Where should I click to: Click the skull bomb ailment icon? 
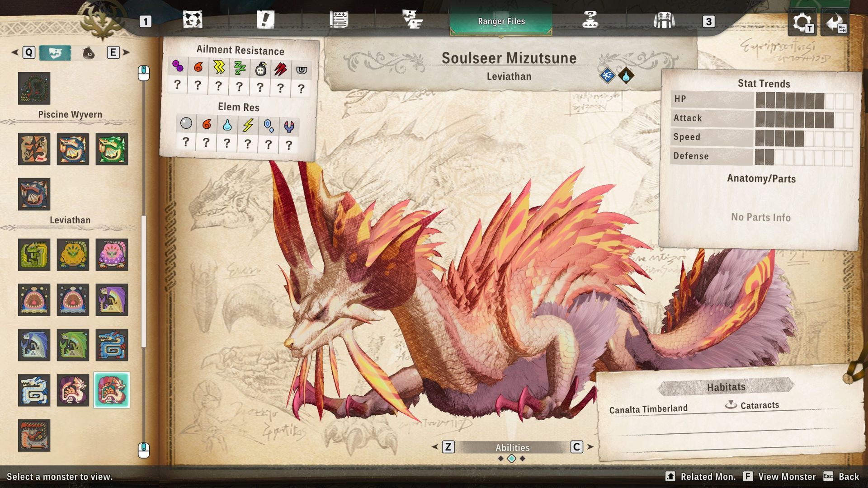(260, 69)
